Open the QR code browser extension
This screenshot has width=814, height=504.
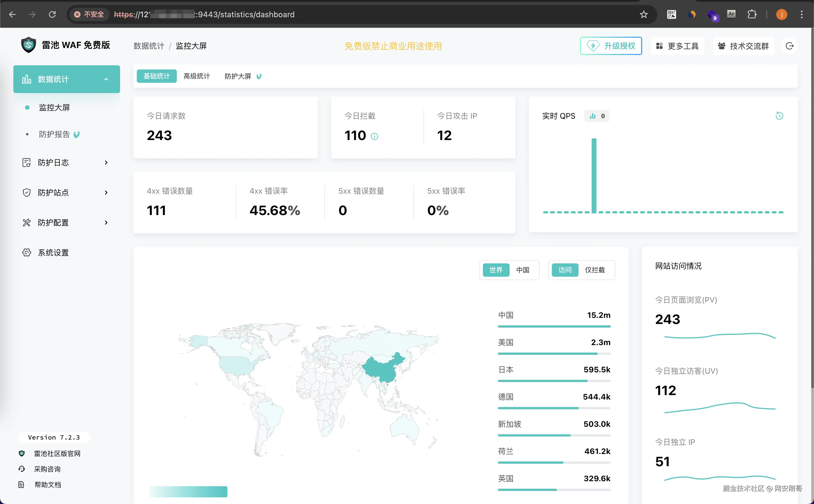coord(671,14)
